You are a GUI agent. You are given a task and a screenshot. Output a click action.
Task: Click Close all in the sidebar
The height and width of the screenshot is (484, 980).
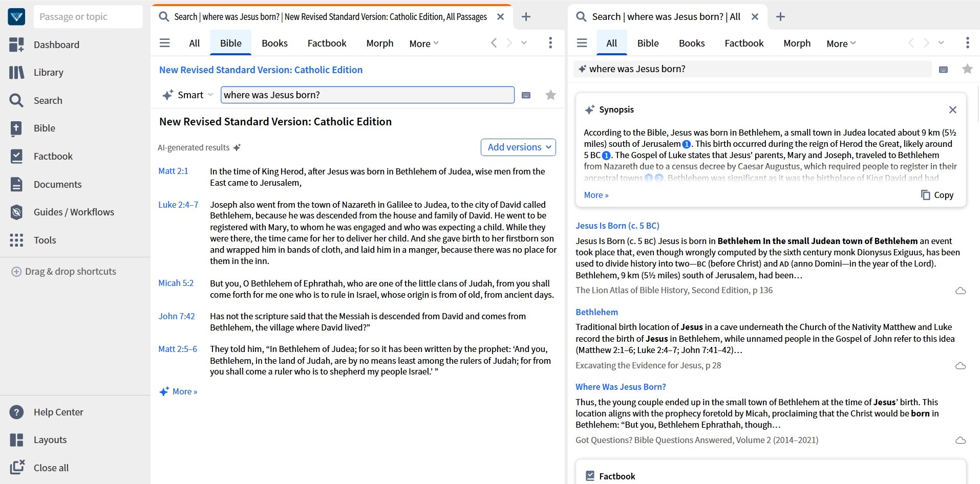[x=39, y=468]
